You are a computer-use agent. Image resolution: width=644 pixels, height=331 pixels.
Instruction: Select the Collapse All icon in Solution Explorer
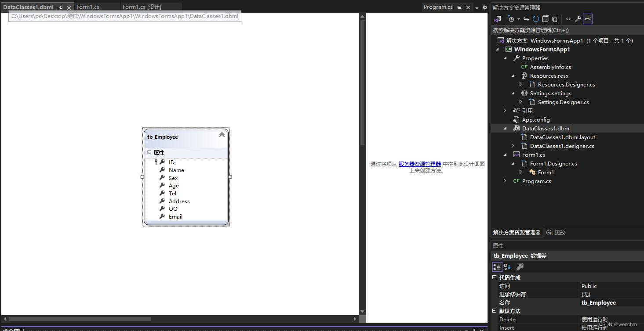click(x=546, y=19)
